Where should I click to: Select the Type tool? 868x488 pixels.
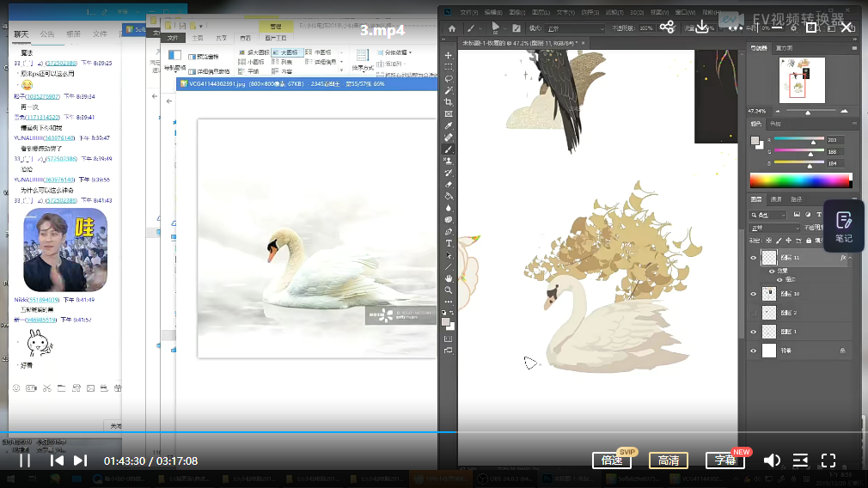tap(449, 243)
